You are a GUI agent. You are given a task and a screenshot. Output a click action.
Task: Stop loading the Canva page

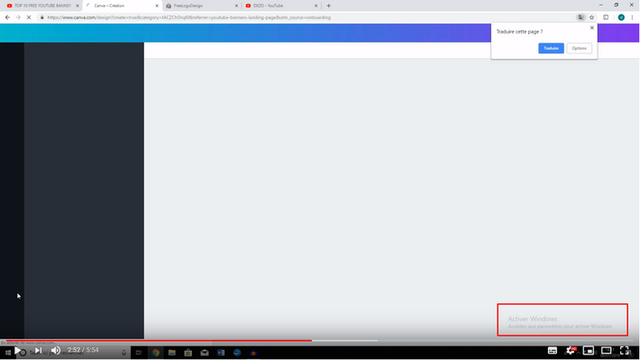point(29,18)
